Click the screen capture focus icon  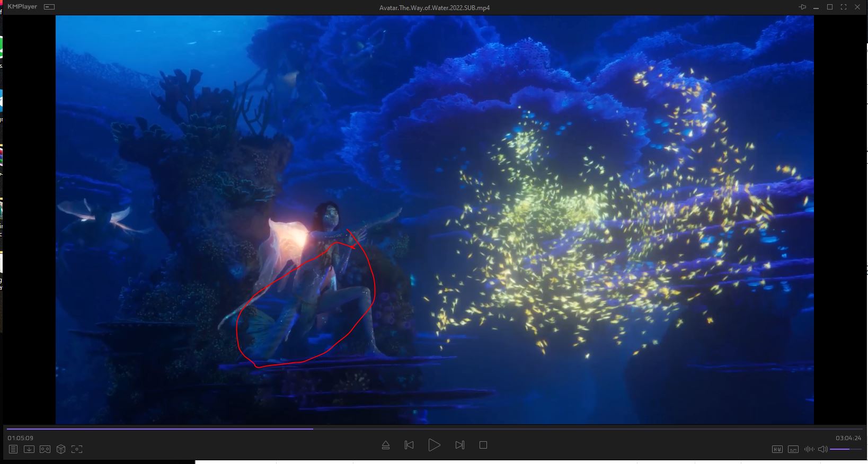pyautogui.click(x=77, y=449)
